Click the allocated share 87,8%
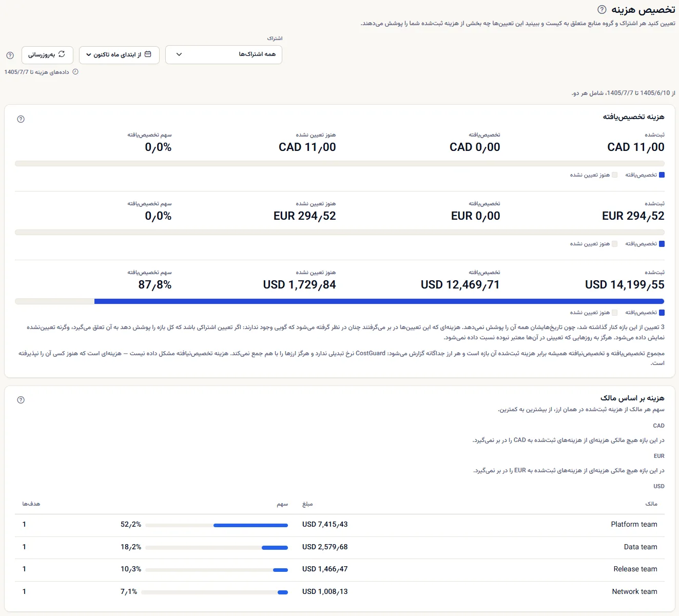The image size is (679, 616). (155, 285)
